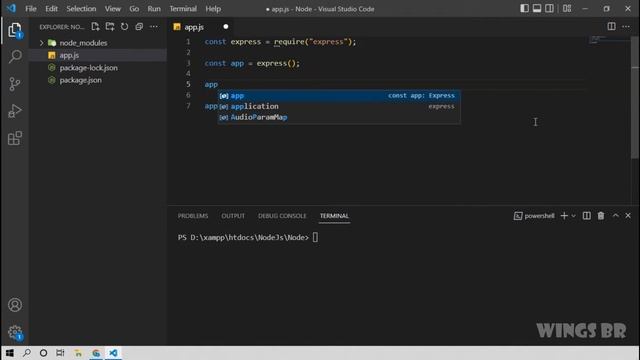
Task: Open Cortana circle on taskbar
Action: pyautogui.click(x=43, y=353)
